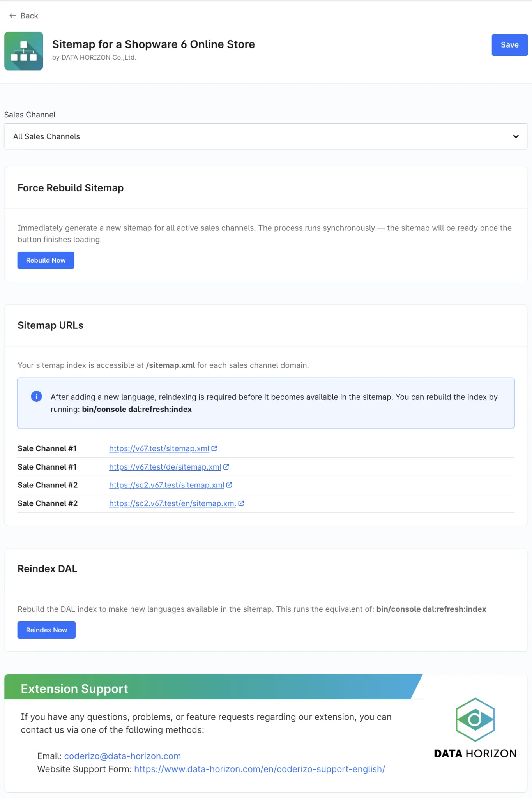Click bin/console dal:refresh:index in Reindex DAL card
This screenshot has height=798, width=532.
coord(431,609)
